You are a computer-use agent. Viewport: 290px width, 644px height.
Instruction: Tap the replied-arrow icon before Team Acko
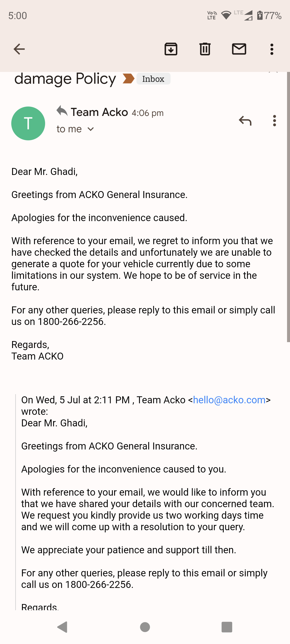point(62,111)
